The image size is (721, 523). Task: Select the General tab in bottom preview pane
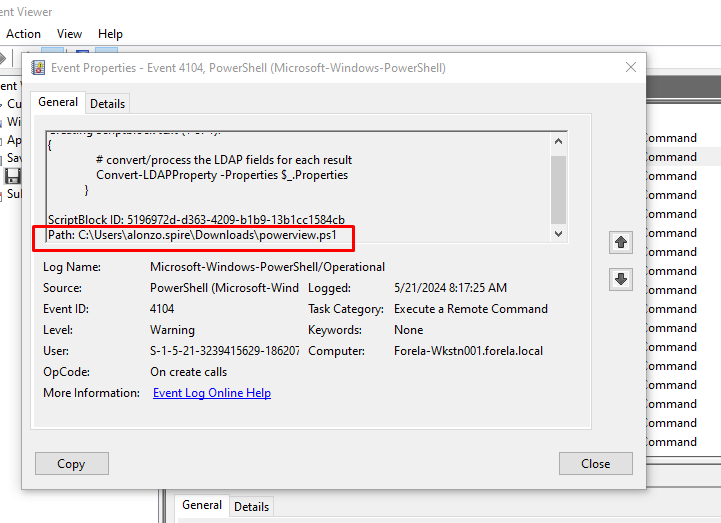coord(202,506)
